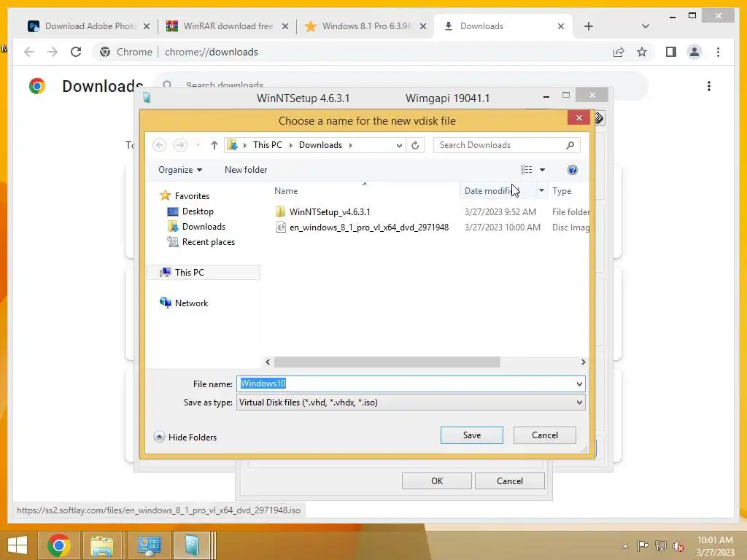Click Cancel in the WinNTSetup window
747x560 pixels.
click(510, 481)
